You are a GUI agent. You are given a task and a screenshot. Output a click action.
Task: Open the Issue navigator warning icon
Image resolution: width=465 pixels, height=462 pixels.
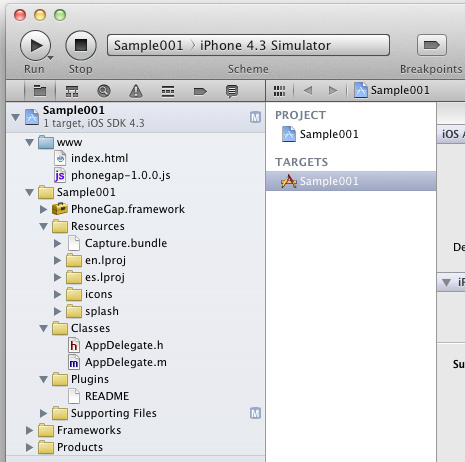(x=136, y=91)
